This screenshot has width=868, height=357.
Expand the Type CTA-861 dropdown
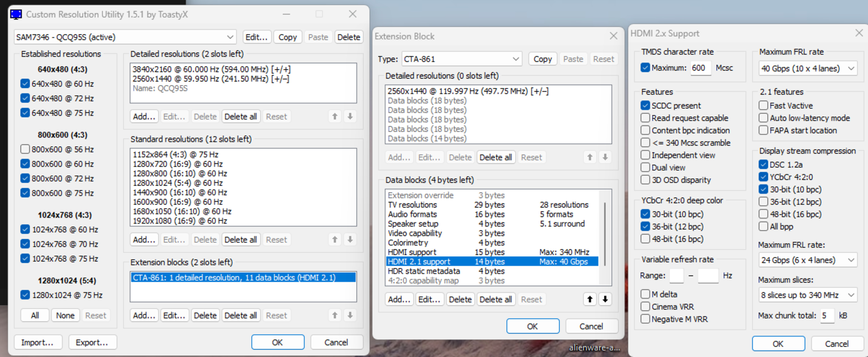(x=462, y=59)
